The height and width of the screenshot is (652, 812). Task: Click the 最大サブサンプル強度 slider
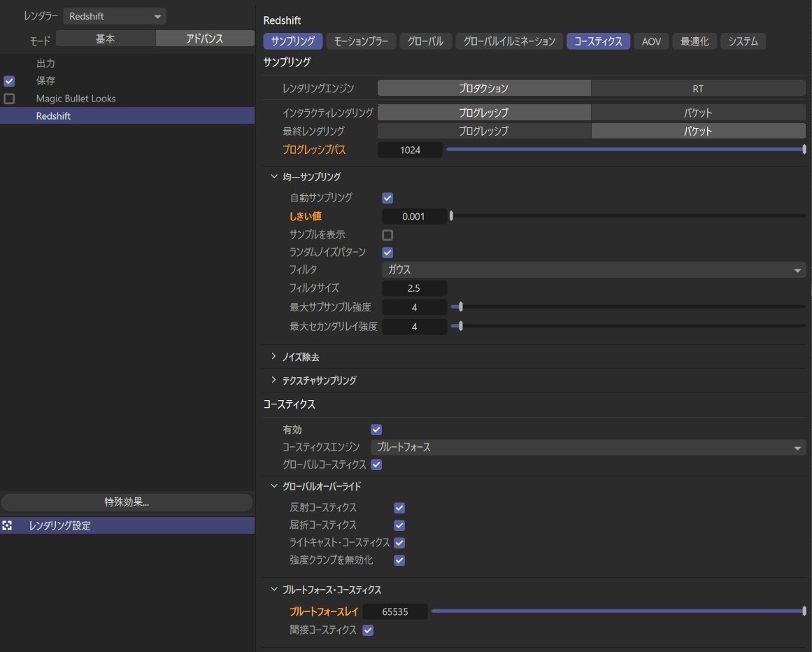(627, 307)
